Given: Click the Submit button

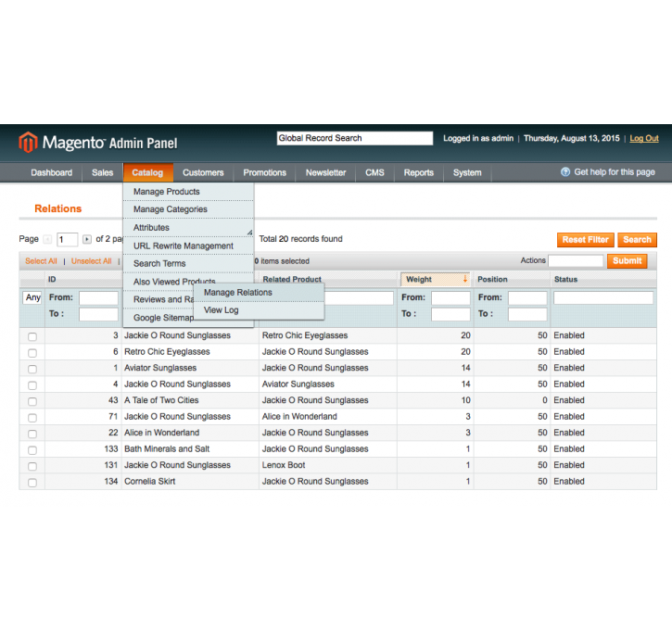Looking at the screenshot, I should [x=627, y=261].
